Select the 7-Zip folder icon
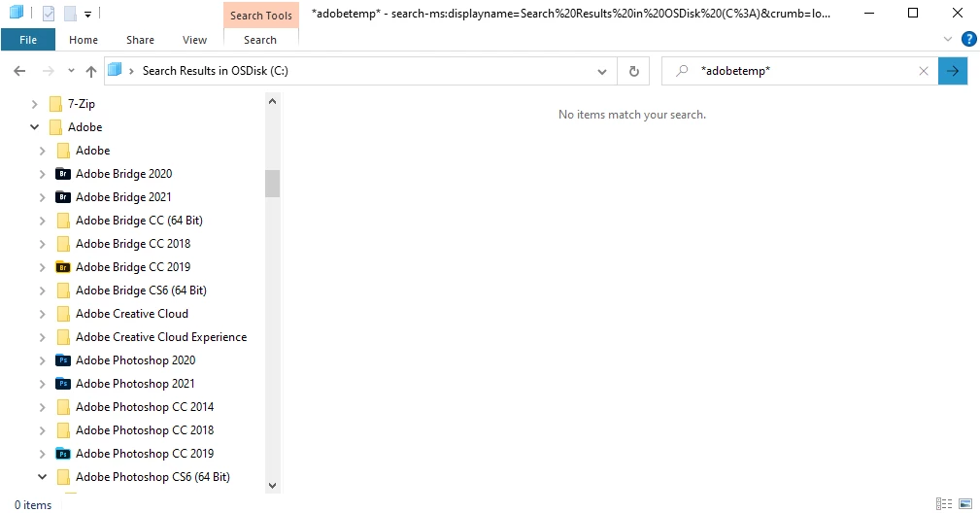The width and height of the screenshot is (980, 513). pos(55,104)
